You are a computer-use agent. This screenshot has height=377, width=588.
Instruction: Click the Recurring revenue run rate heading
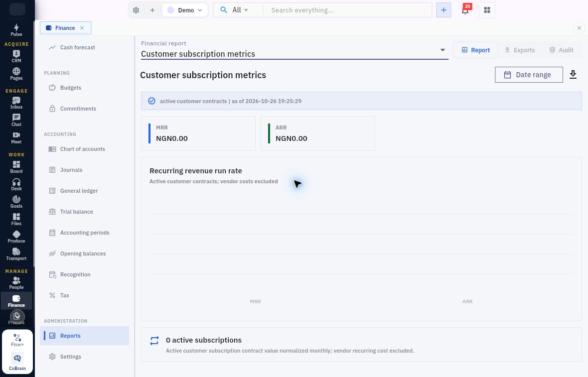click(196, 170)
